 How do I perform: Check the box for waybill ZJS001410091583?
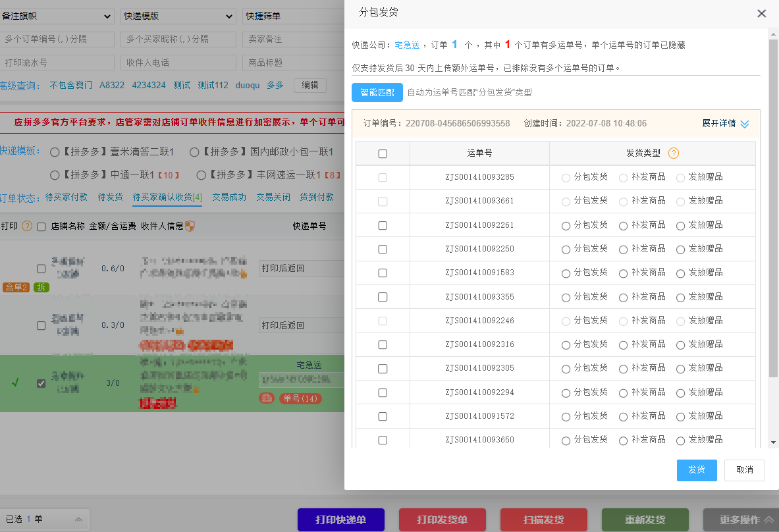383,273
